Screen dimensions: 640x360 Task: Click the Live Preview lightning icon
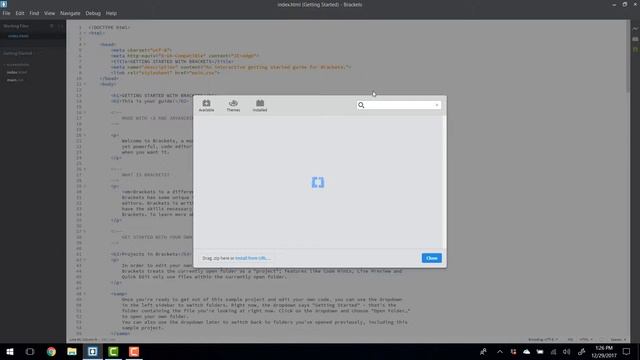(x=635, y=29)
